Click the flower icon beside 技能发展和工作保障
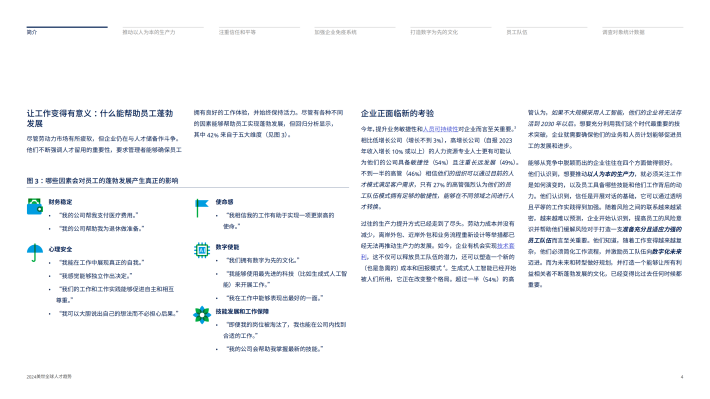 coord(202,315)
